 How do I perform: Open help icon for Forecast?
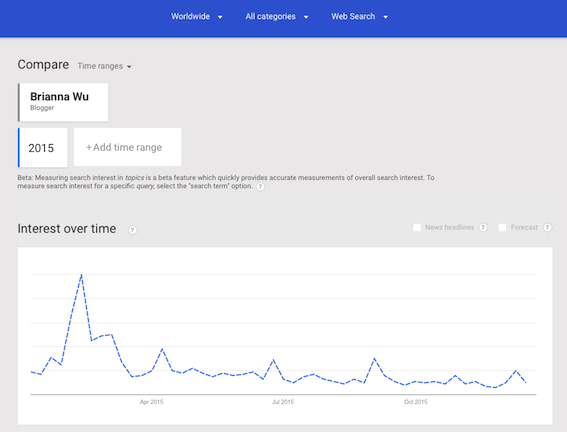(547, 227)
